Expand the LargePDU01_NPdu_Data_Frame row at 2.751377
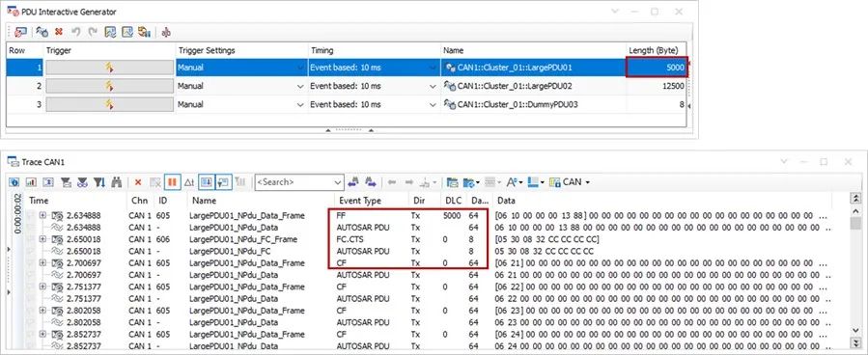The height and width of the screenshot is (355, 868). [x=42, y=287]
